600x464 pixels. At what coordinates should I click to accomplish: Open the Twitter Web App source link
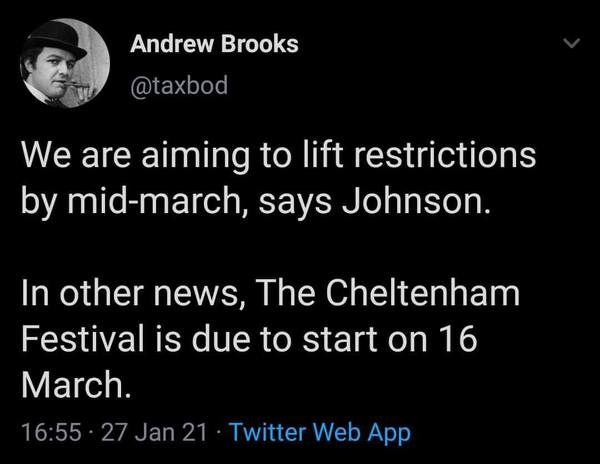pyautogui.click(x=320, y=433)
